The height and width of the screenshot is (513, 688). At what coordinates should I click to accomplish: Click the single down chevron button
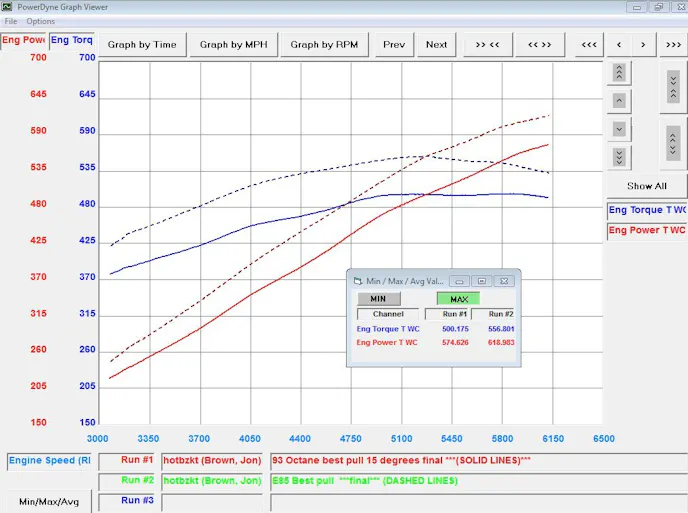[620, 129]
